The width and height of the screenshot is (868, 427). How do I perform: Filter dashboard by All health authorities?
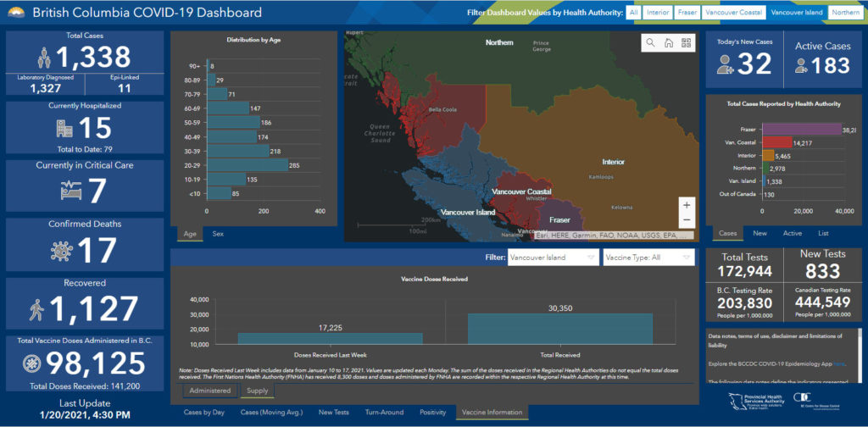[634, 13]
